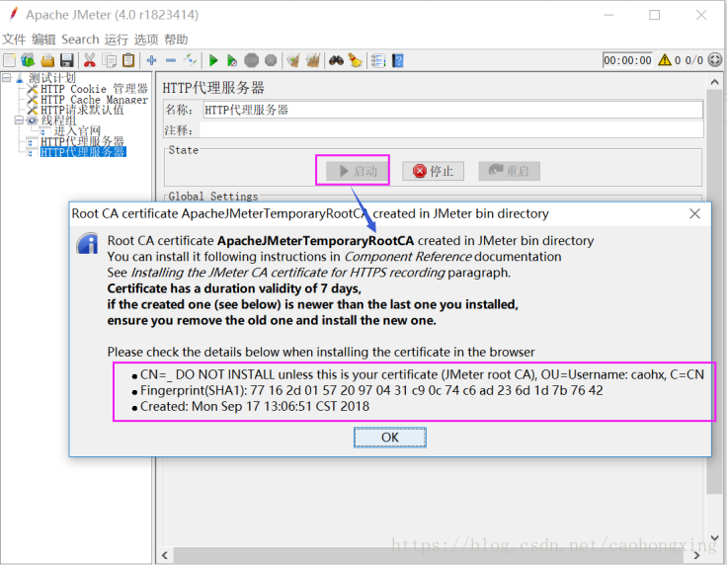Click the 名称 name input field
Viewport: 728px width, 565px height.
coord(452,110)
